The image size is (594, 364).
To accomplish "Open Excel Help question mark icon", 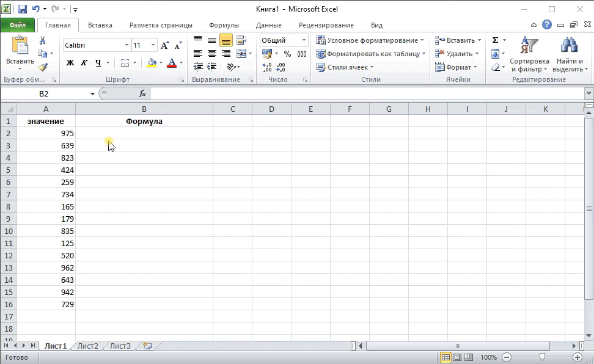I will 547,24.
